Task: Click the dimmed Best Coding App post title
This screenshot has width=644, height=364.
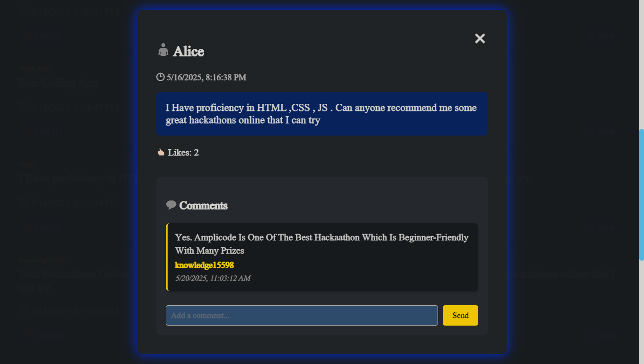Action: coord(58,83)
